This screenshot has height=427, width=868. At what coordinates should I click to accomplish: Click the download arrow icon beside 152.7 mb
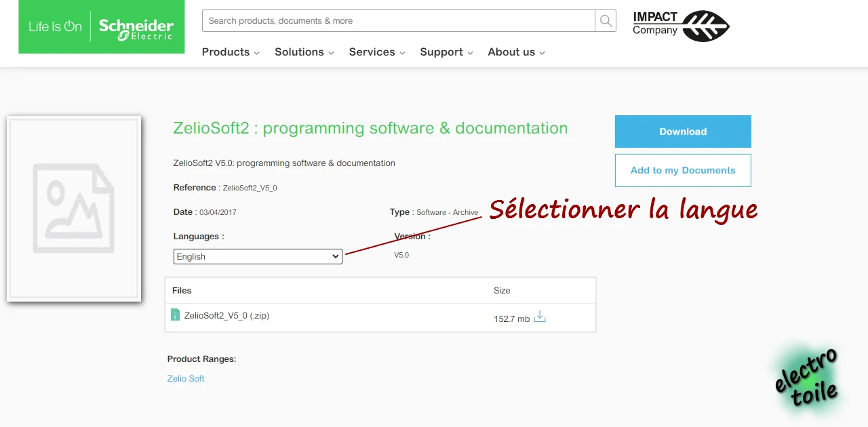point(540,317)
